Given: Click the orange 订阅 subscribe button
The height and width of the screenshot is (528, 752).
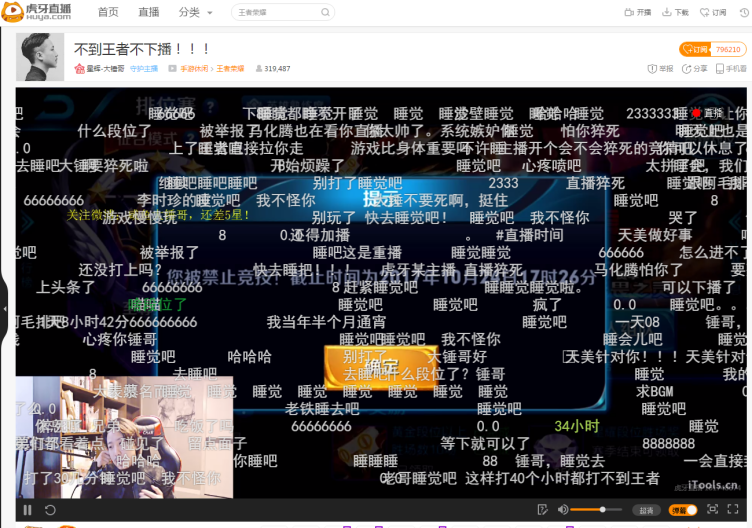Looking at the screenshot, I should coord(695,49).
